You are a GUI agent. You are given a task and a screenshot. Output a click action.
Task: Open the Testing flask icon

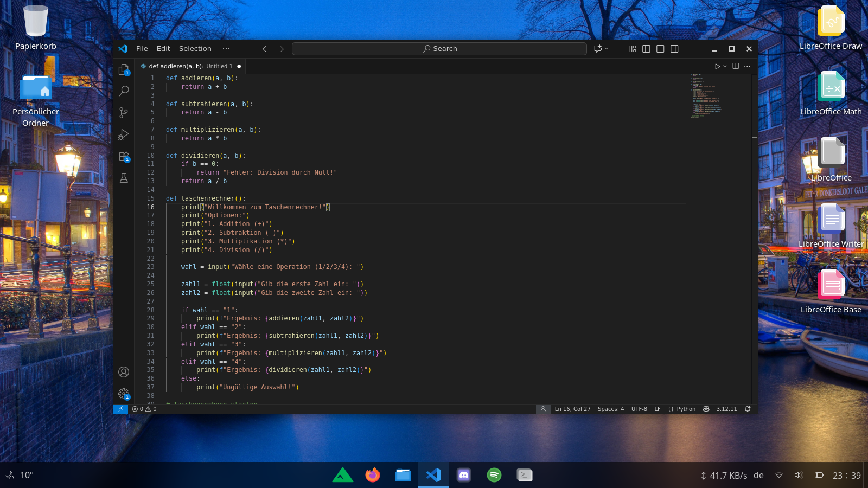(124, 178)
